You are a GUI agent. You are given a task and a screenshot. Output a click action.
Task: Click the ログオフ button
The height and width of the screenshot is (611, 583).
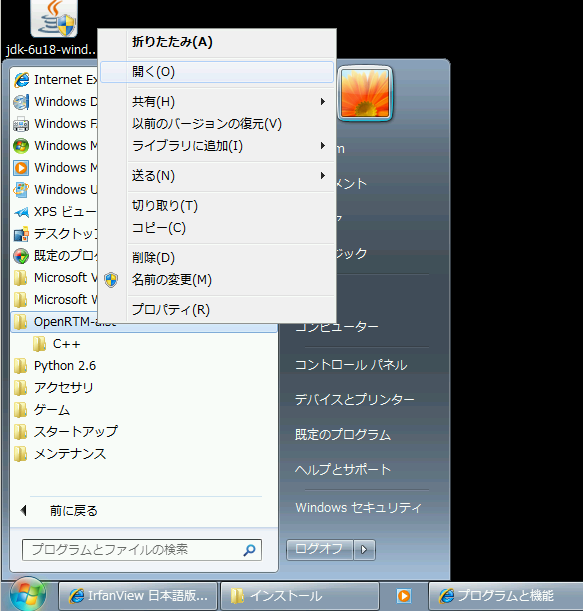click(320, 550)
